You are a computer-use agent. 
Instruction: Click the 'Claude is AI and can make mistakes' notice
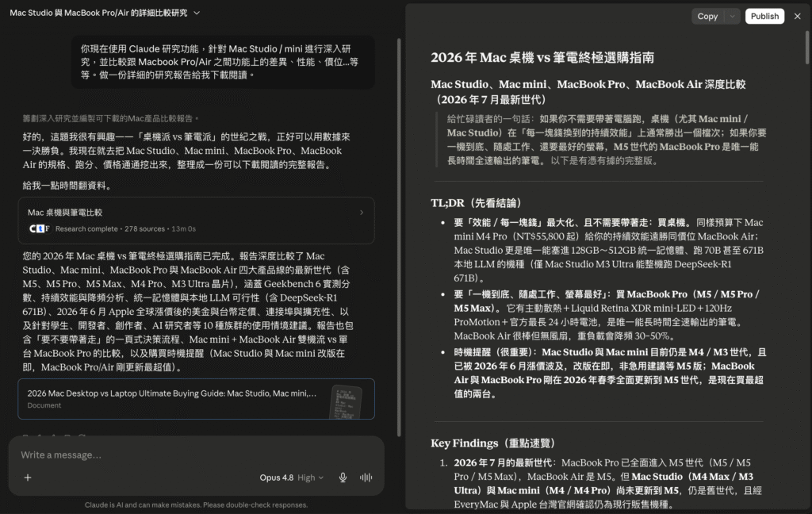(x=197, y=504)
